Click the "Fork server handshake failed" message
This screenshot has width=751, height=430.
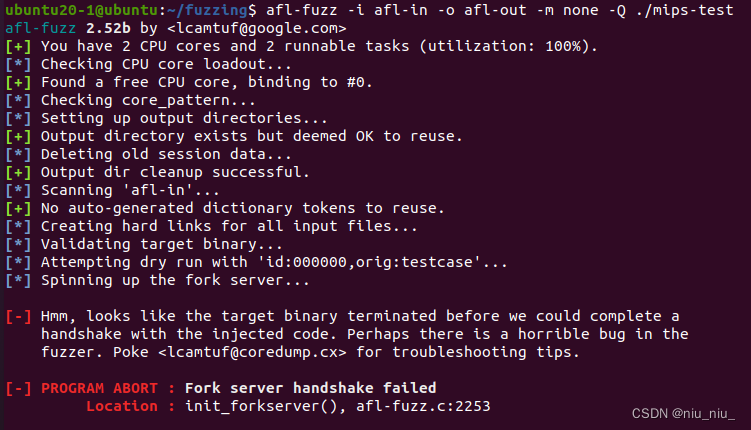[x=310, y=388]
